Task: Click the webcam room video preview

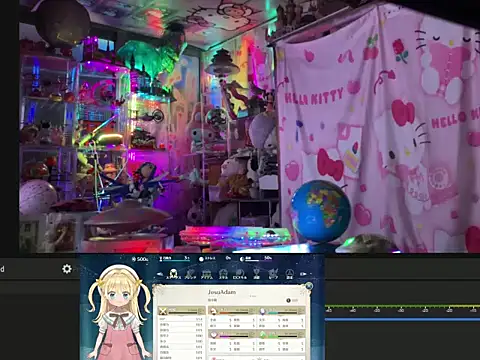Action: tap(249, 126)
